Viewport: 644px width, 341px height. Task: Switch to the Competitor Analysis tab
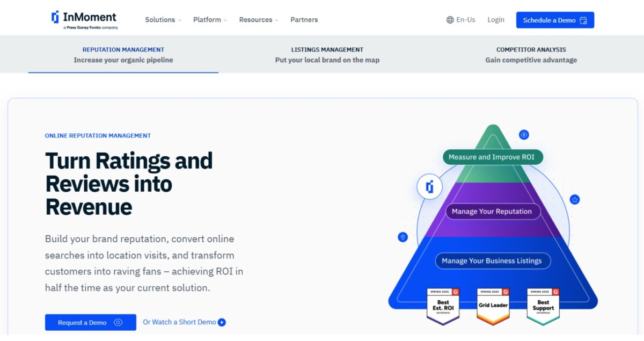pyautogui.click(x=531, y=55)
